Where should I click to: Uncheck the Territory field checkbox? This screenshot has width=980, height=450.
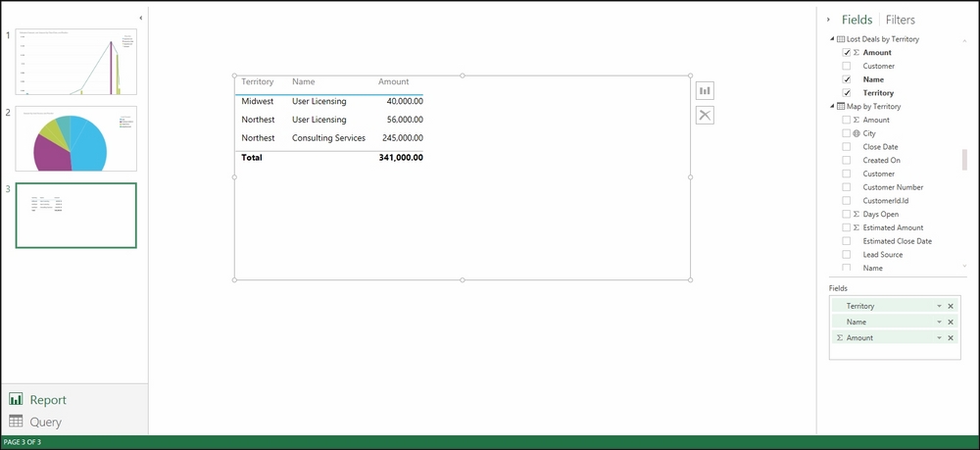pyautogui.click(x=847, y=92)
